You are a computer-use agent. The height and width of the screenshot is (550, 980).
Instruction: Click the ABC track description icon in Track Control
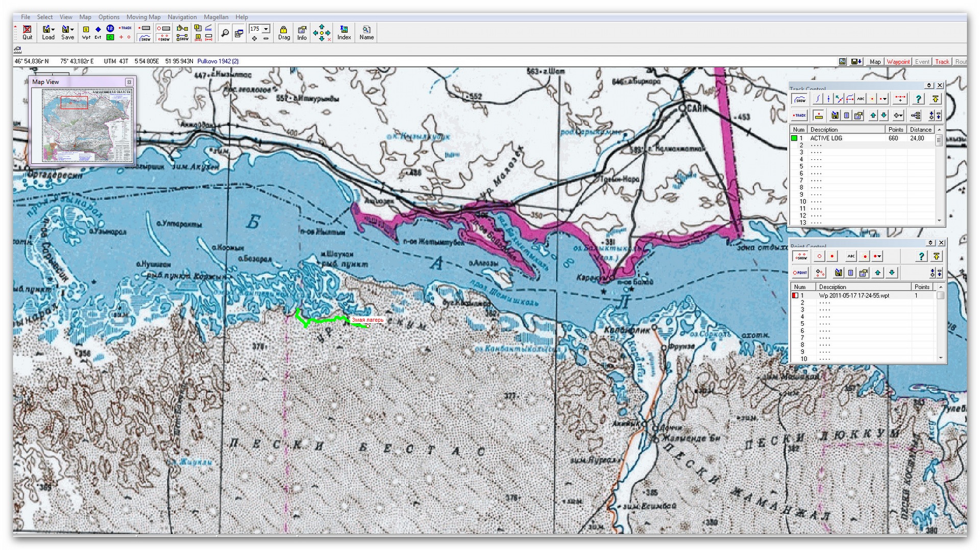861,99
